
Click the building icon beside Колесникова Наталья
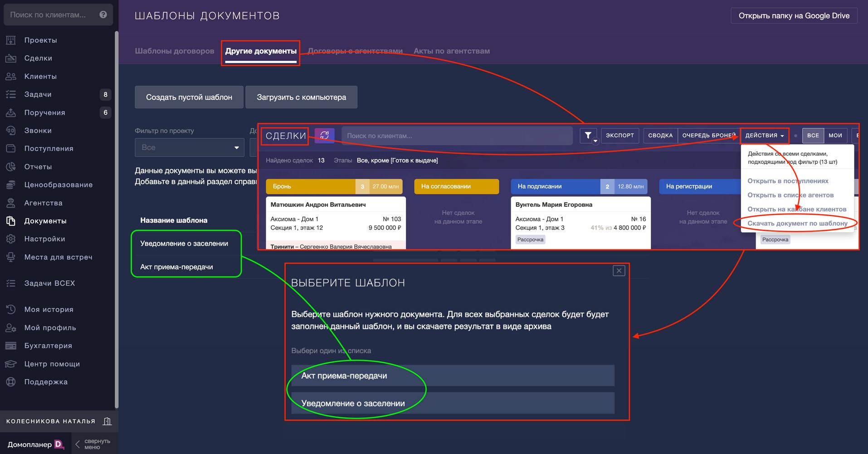(x=107, y=421)
